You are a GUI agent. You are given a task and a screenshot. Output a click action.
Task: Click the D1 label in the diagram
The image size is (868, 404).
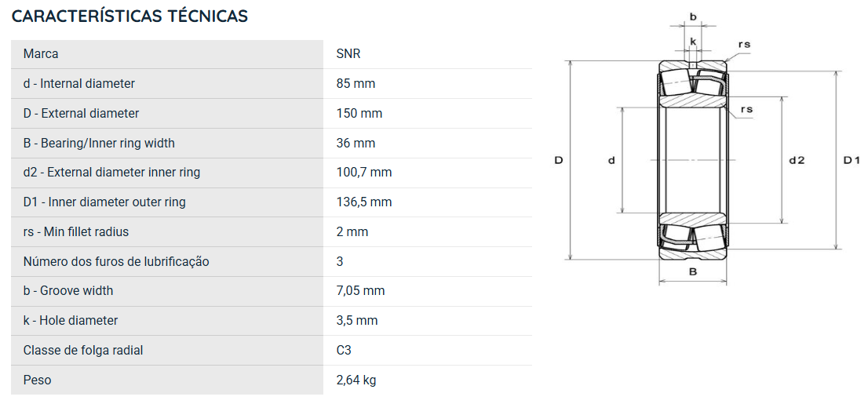pyautogui.click(x=852, y=161)
